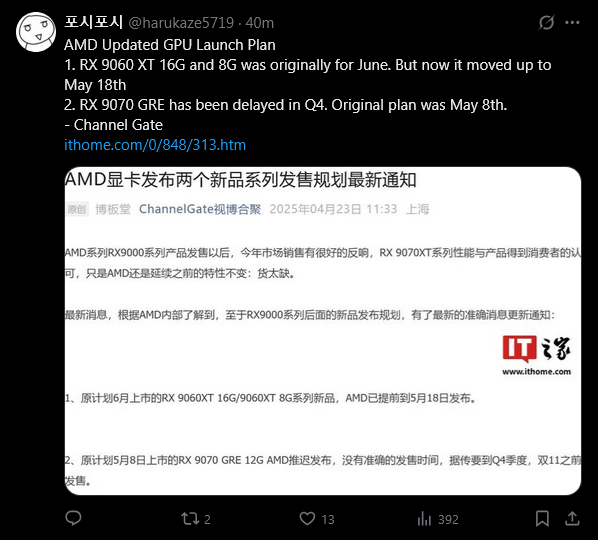598x540 pixels.
Task: Click the Grok slash-circle icon
Action: click(x=546, y=22)
